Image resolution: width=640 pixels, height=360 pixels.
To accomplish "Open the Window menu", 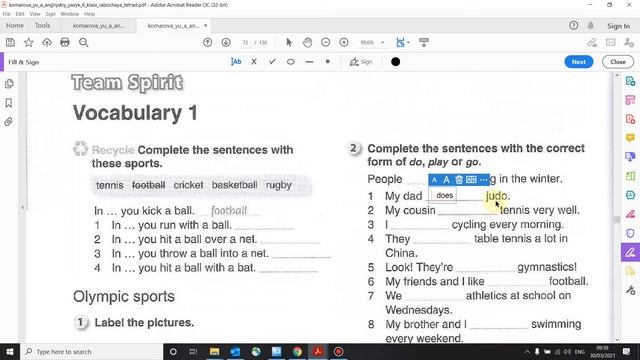I will (70, 14).
